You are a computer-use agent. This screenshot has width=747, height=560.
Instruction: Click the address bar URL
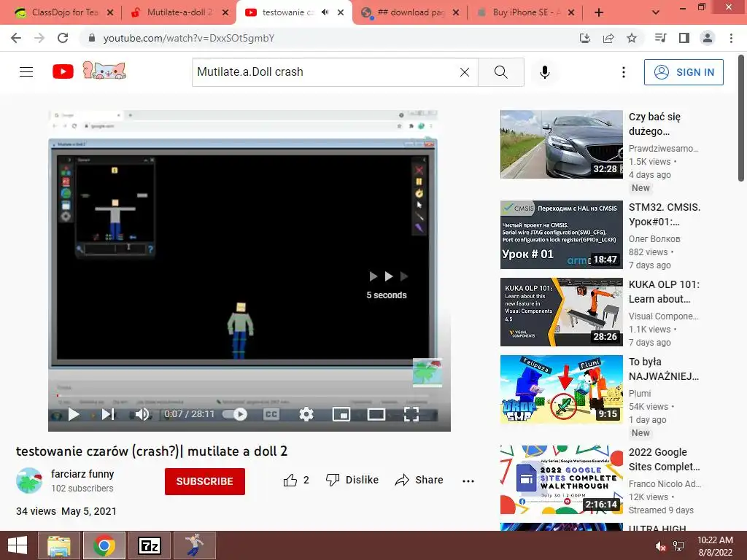189,38
